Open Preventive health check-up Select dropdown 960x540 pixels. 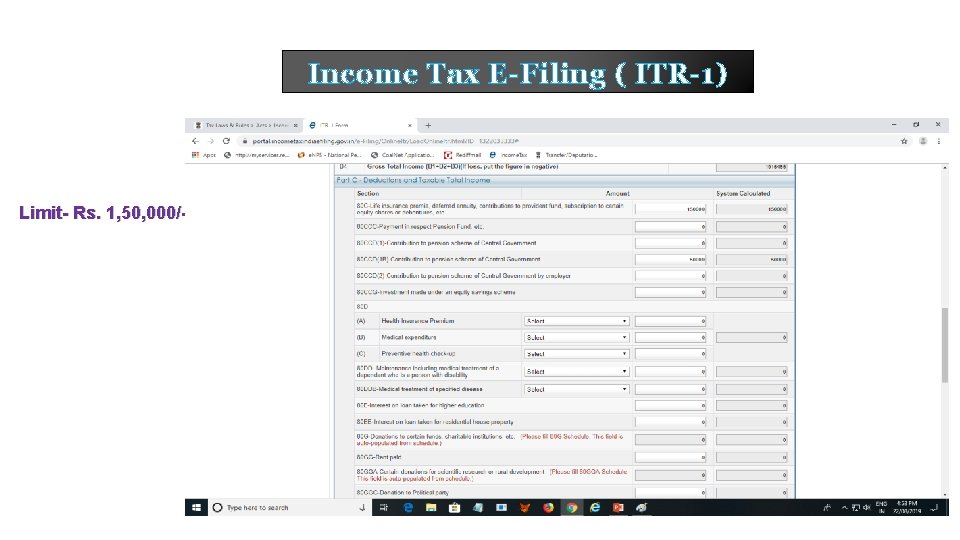pos(576,354)
